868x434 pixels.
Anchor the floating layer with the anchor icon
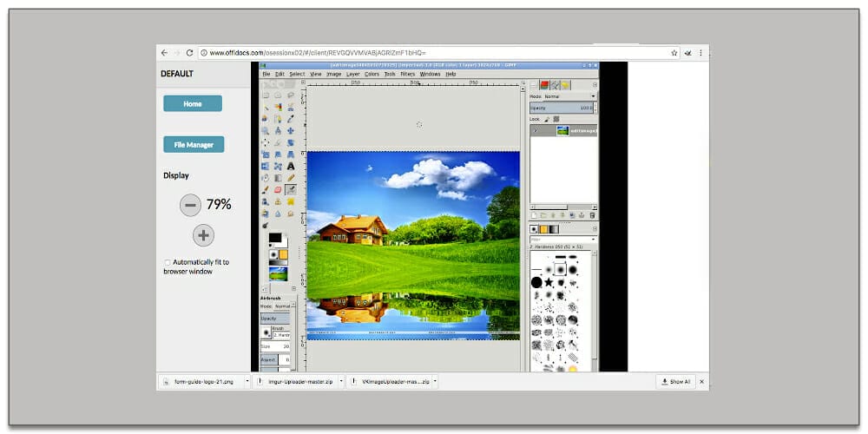coord(582,214)
